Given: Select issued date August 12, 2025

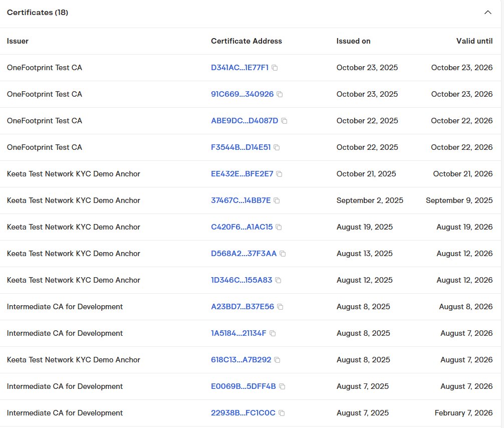Looking at the screenshot, I should (365, 280).
